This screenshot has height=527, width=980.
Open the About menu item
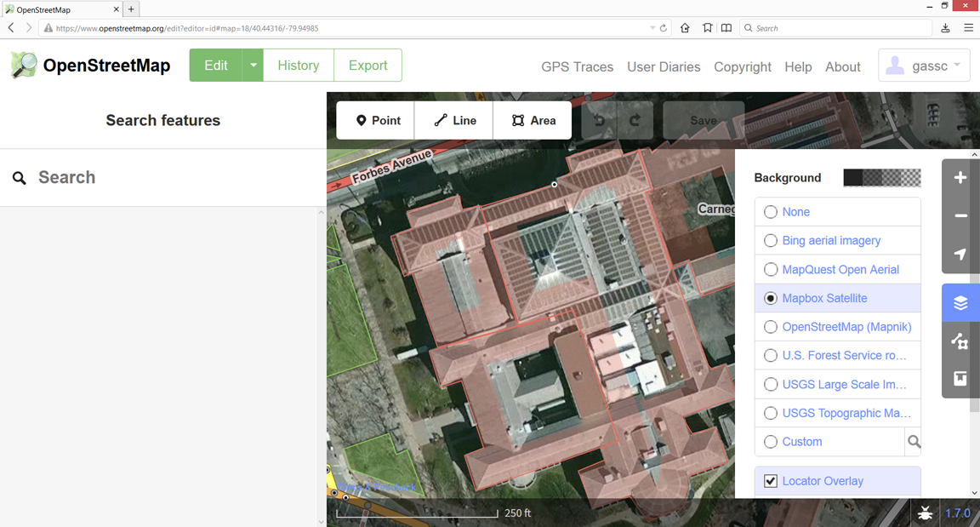pyautogui.click(x=842, y=67)
